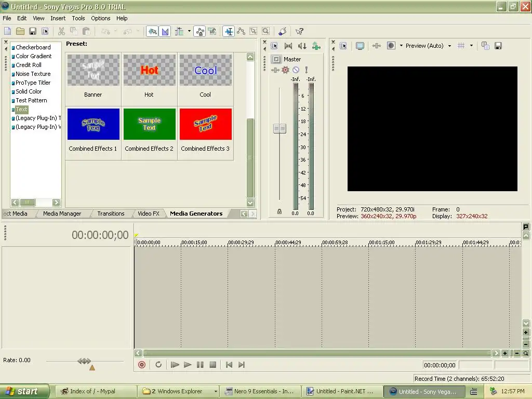Select the Normal Edit tool

pos(229,32)
